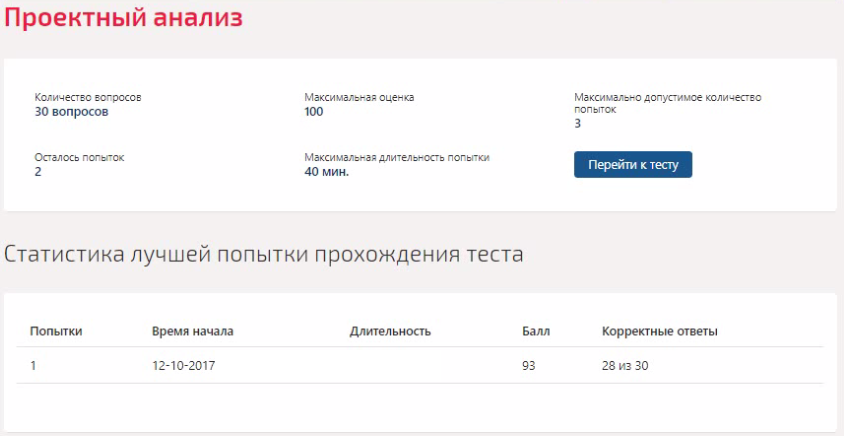Select the "Балл" column header
The width and height of the screenshot is (844, 436).
coord(536,331)
